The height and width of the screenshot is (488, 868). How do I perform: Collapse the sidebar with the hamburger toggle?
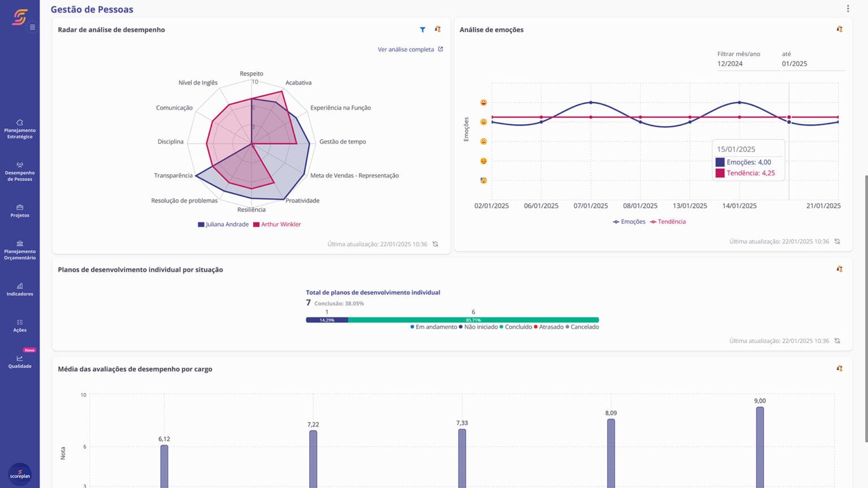[32, 27]
